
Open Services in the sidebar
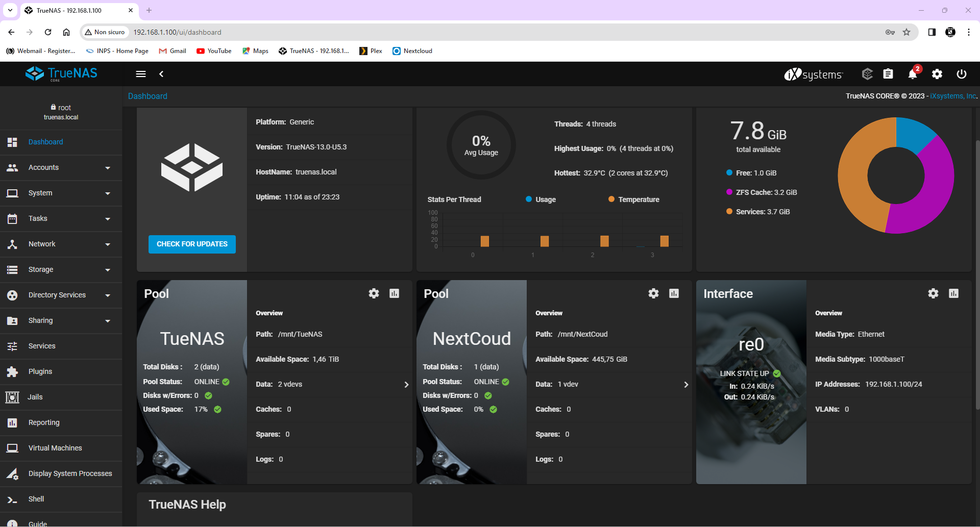point(61,346)
